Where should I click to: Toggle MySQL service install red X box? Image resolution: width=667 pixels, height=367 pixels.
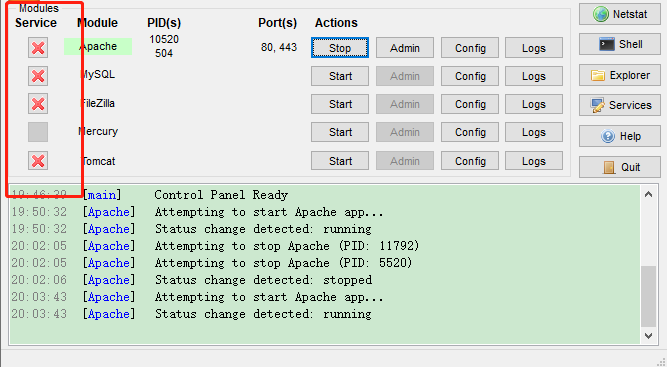pos(38,76)
